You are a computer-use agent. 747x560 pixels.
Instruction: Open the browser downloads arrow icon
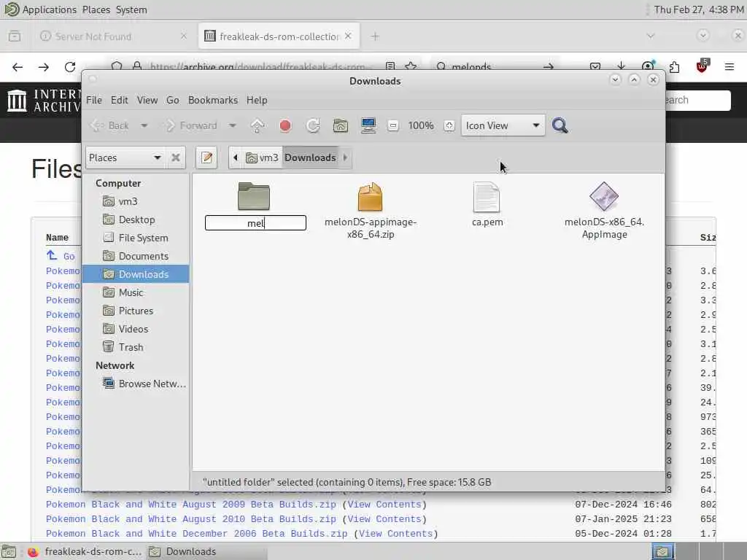click(x=622, y=66)
